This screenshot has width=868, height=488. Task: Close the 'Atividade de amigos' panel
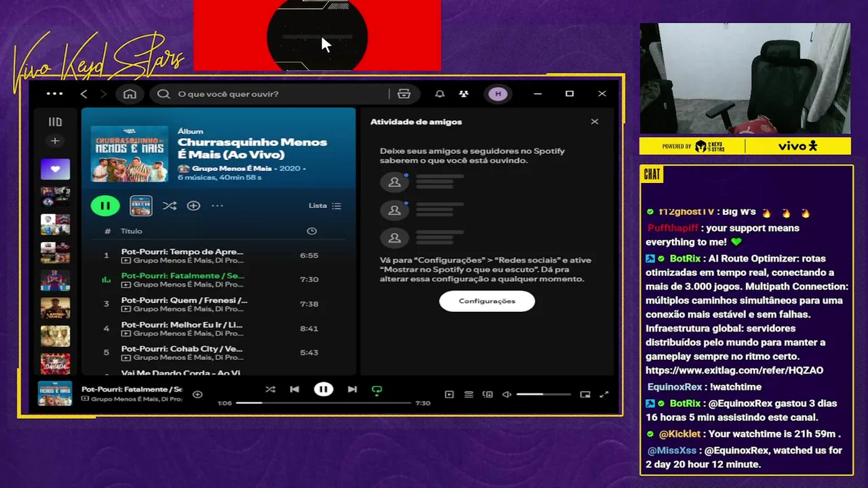[595, 122]
